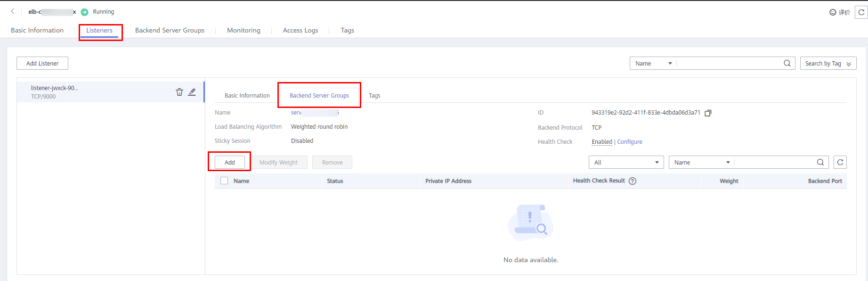The width and height of the screenshot is (868, 281).
Task: Click the Add backend server button
Action: coord(229,162)
